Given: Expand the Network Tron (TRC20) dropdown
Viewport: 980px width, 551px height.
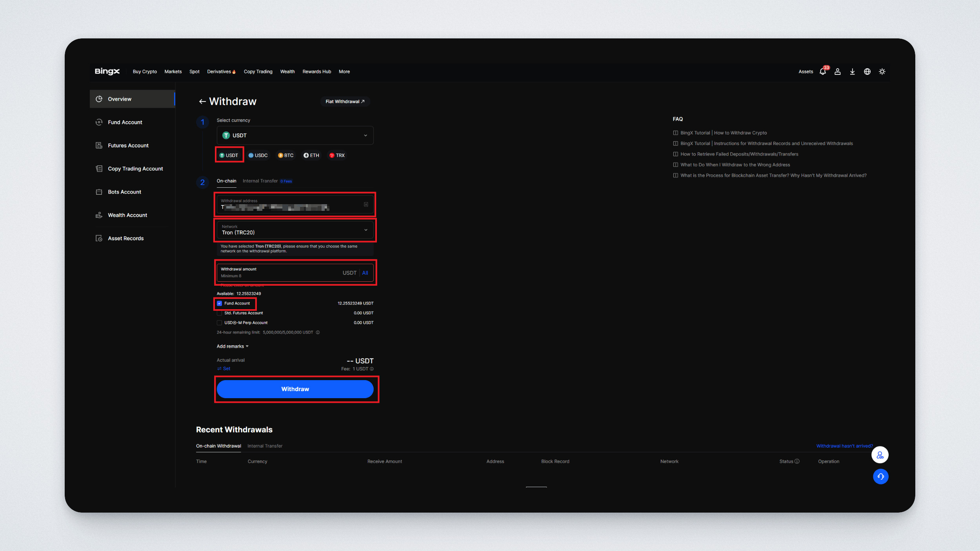Looking at the screenshot, I should click(x=295, y=230).
